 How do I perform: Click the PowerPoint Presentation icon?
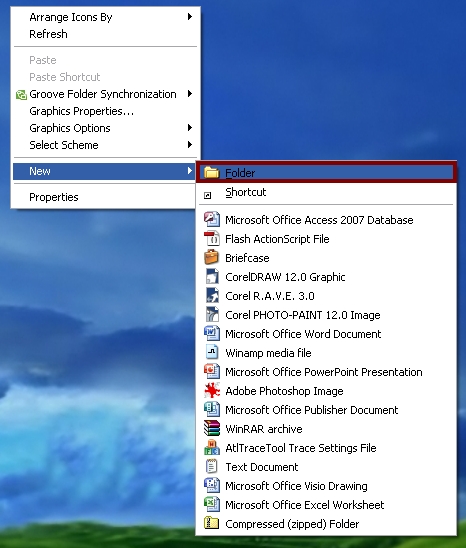pyautogui.click(x=212, y=371)
